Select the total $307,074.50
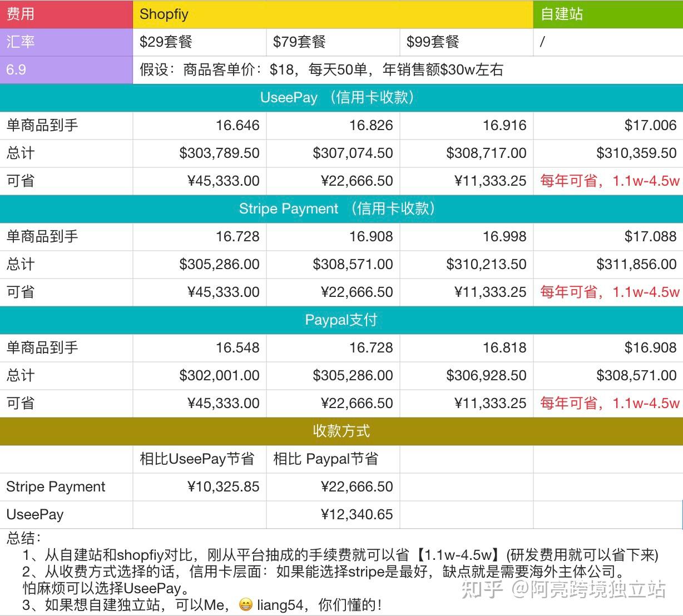 353,153
